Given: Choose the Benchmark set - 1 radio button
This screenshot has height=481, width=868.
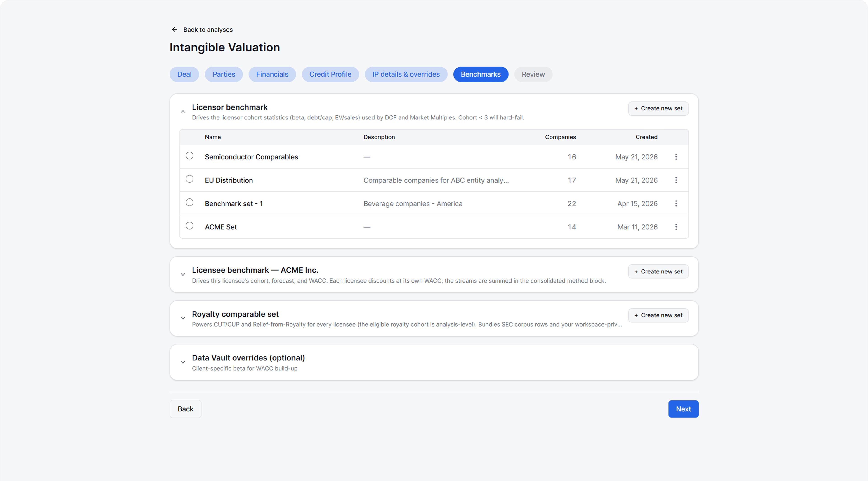Looking at the screenshot, I should pos(190,202).
